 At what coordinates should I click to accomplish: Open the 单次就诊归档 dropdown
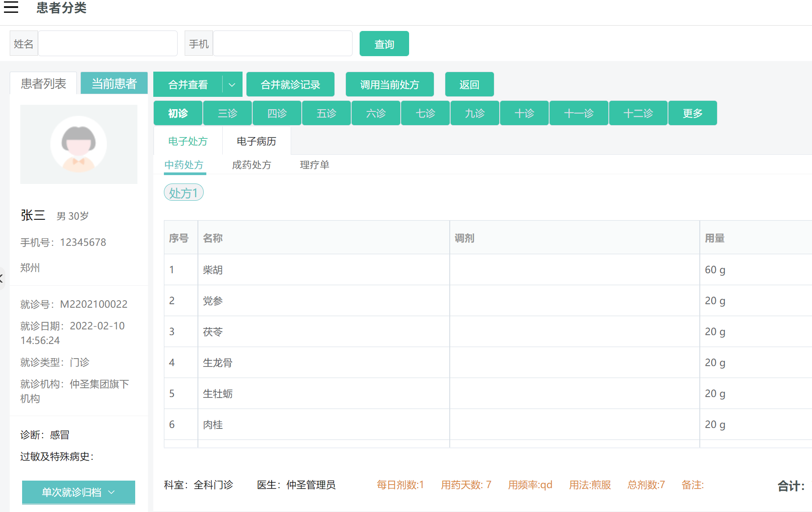79,492
